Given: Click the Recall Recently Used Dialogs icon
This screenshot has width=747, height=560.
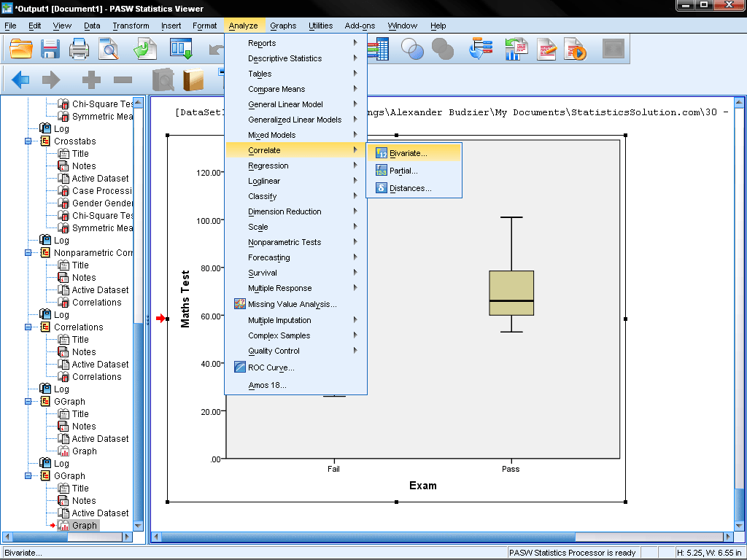Looking at the screenshot, I should [481, 50].
